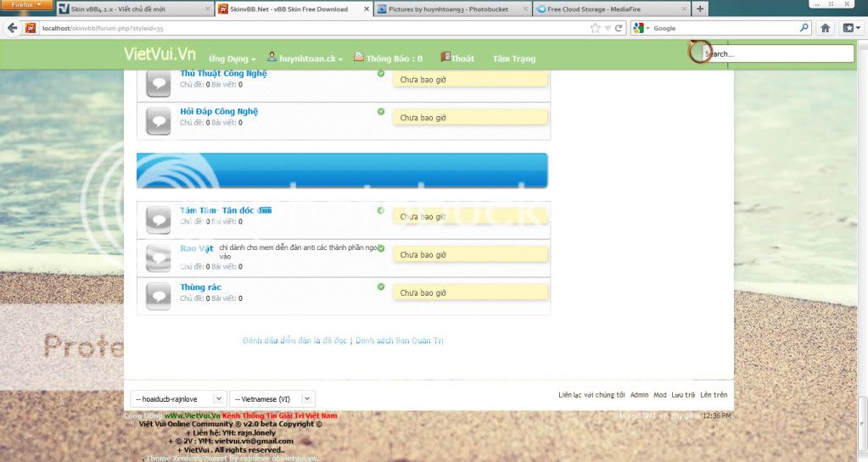Screen dimensions: 868x462
Task: Go to VietVui.Vn home logo
Action: tap(160, 53)
